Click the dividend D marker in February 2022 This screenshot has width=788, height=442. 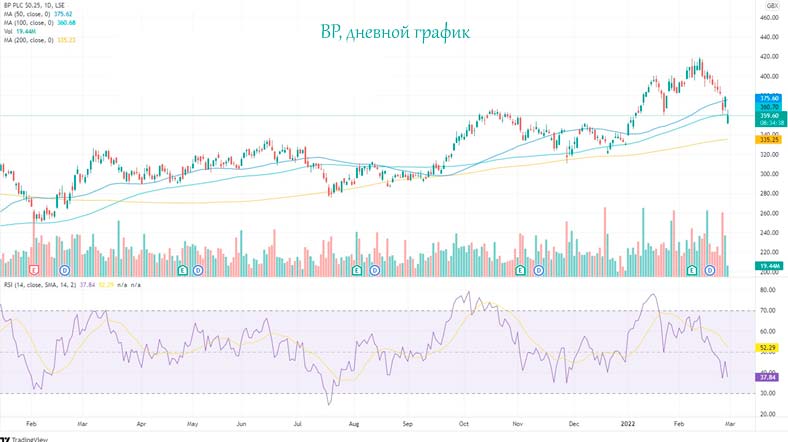tap(710, 270)
